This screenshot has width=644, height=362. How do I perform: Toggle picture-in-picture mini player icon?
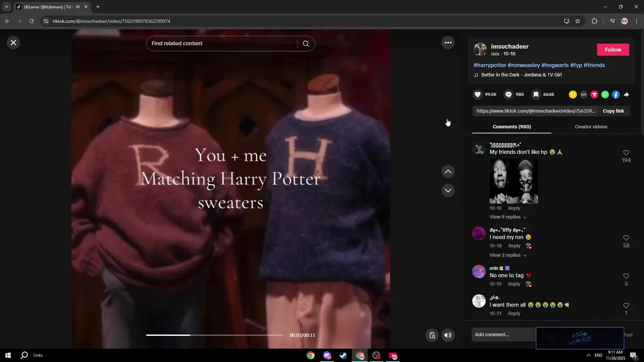tap(432, 335)
